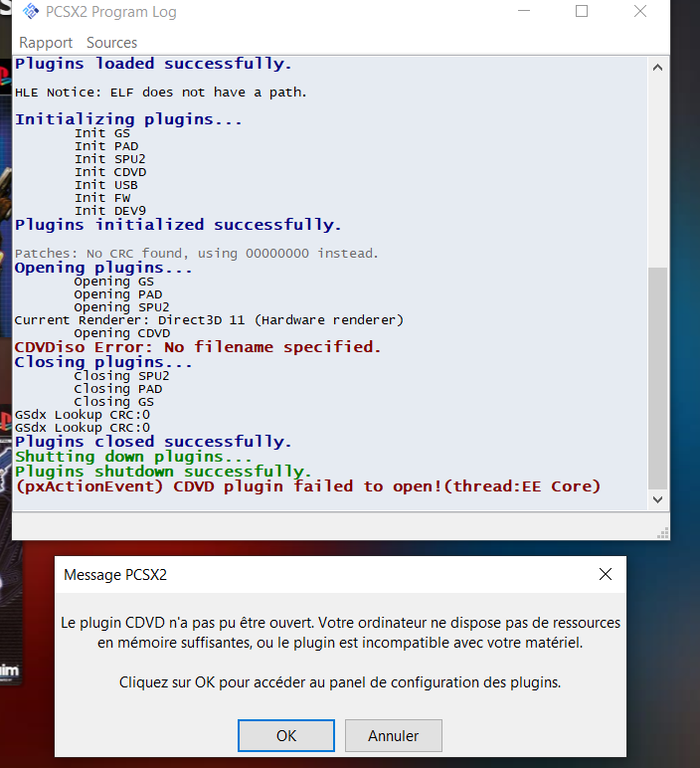
Task: Click the 'Init SPU2' log entry
Action: (x=110, y=159)
